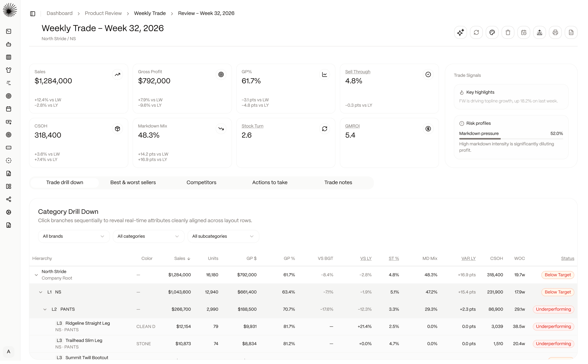
Task: Click the refresh icon on Stock Turn card
Action: pyautogui.click(x=325, y=129)
